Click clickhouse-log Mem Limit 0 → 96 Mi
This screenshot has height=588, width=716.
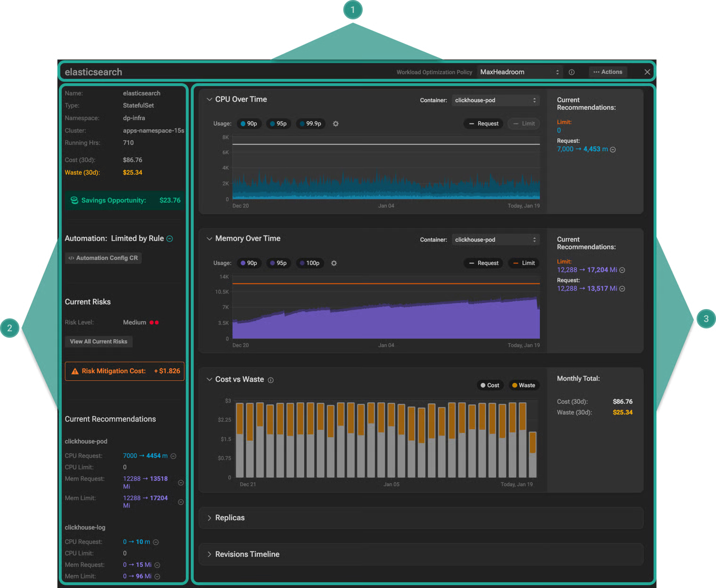tap(137, 576)
